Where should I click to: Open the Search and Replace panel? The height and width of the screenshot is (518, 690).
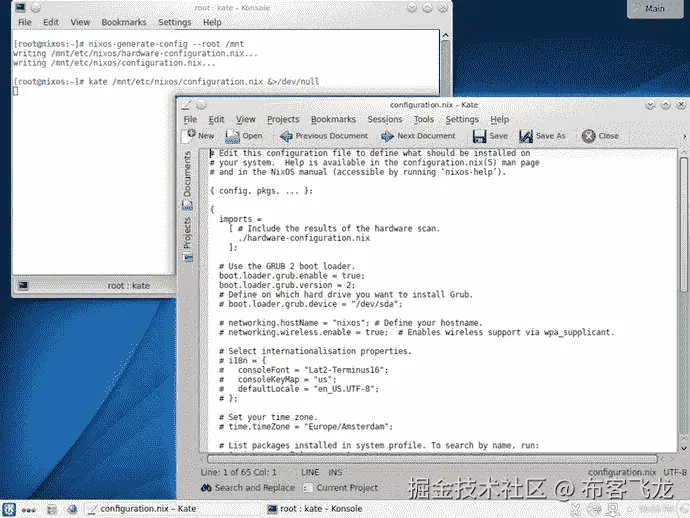tap(248, 488)
